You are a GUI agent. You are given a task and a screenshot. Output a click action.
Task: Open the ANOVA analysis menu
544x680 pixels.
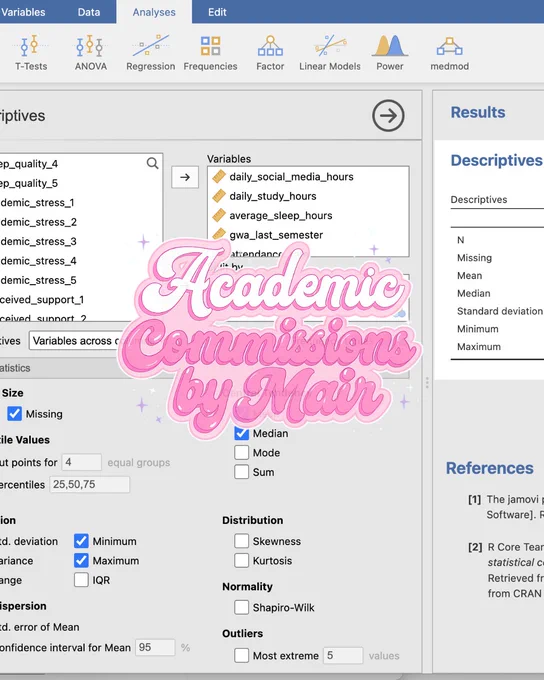click(x=90, y=53)
